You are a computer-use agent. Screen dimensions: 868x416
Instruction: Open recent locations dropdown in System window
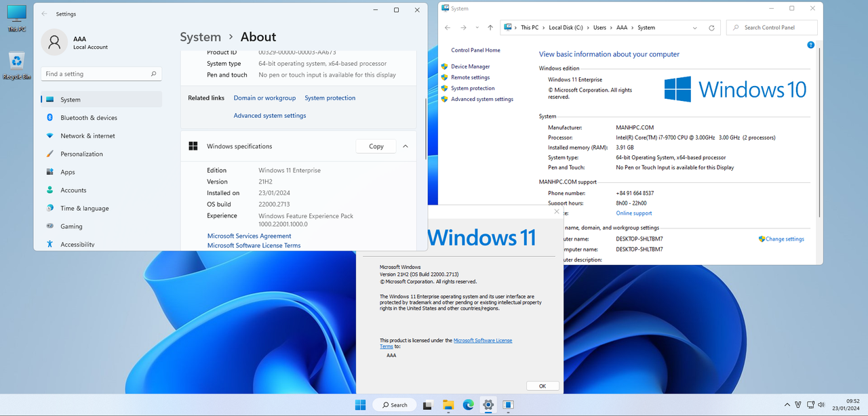pyautogui.click(x=477, y=28)
